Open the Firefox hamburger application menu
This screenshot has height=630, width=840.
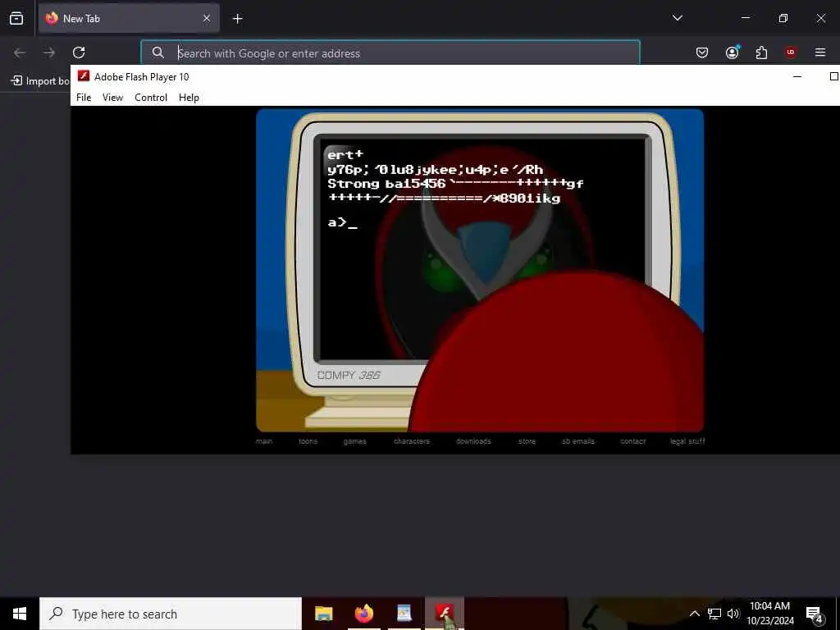click(820, 52)
